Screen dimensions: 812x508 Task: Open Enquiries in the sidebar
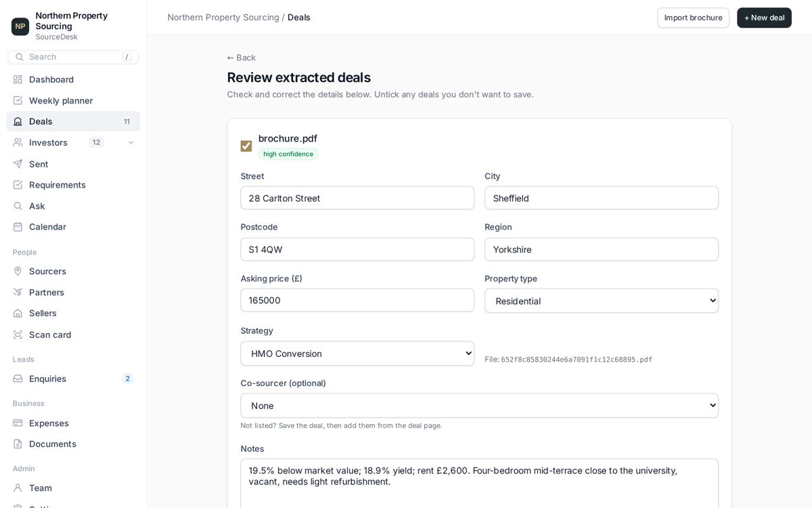[x=73, y=379]
